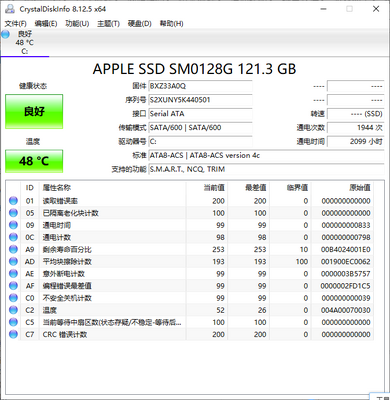
Task: Click status orb for ID 01 读取错误率
Action: tap(13, 201)
